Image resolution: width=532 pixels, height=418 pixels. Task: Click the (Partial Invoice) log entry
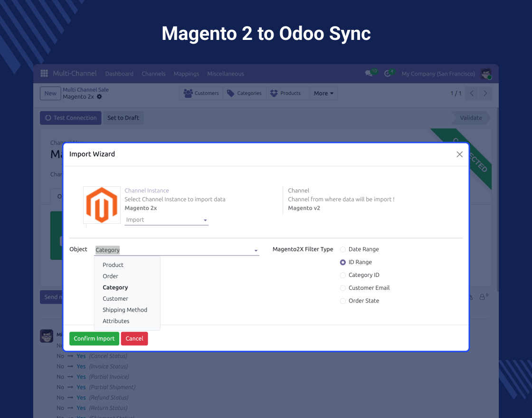pyautogui.click(x=109, y=377)
